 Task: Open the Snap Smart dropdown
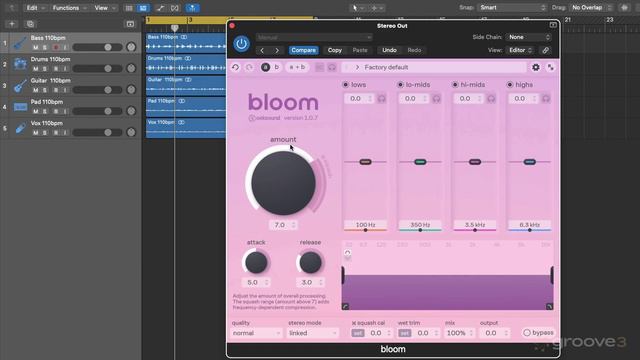coord(512,8)
